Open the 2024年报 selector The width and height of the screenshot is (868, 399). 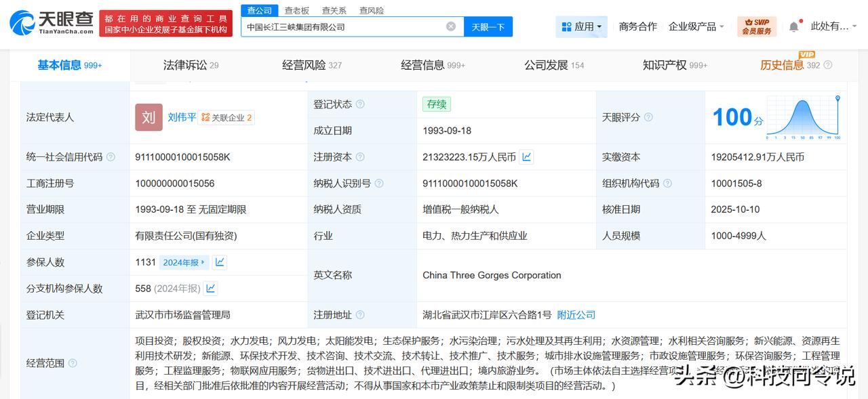183,262
